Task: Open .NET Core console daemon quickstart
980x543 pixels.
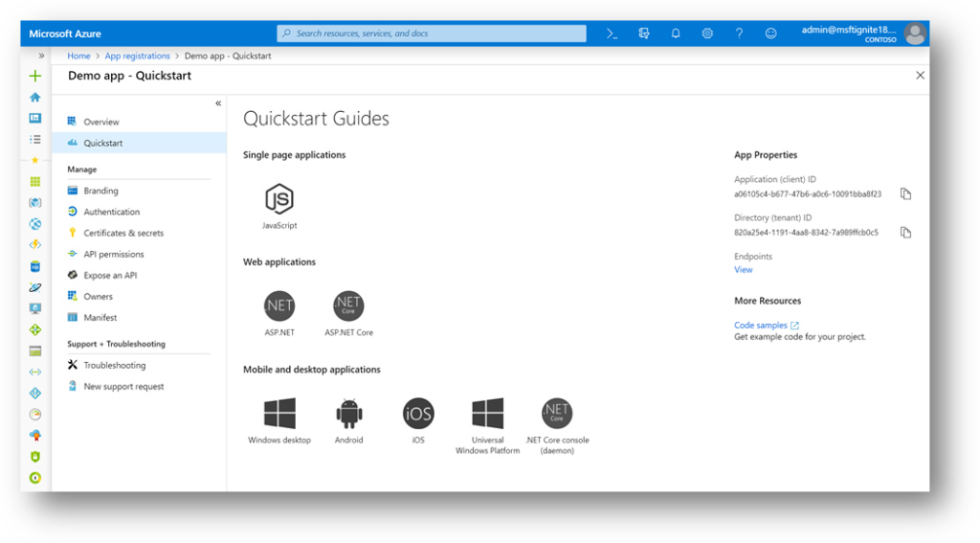Action: point(557,414)
